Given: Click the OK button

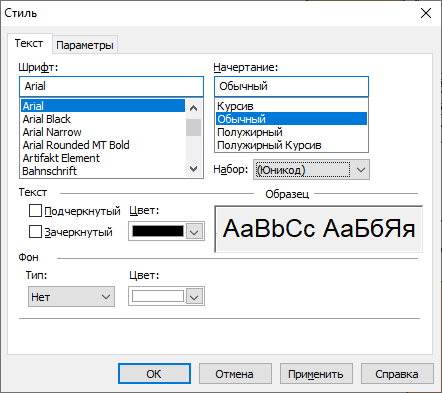Looking at the screenshot, I should [154, 374].
